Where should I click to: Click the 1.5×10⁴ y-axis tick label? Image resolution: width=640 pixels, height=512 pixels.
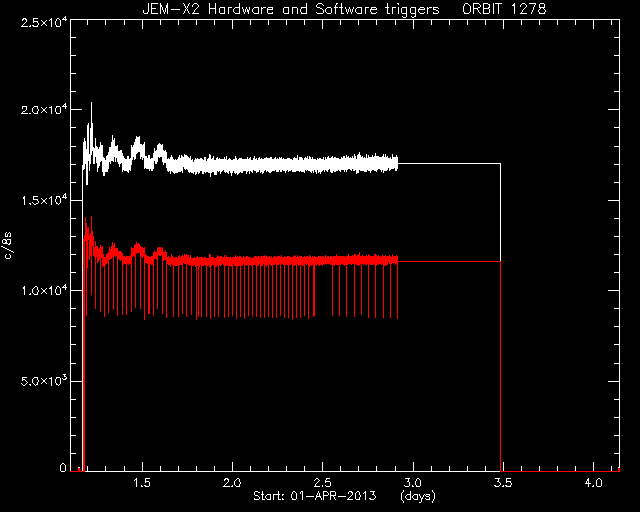pyautogui.click(x=44, y=200)
